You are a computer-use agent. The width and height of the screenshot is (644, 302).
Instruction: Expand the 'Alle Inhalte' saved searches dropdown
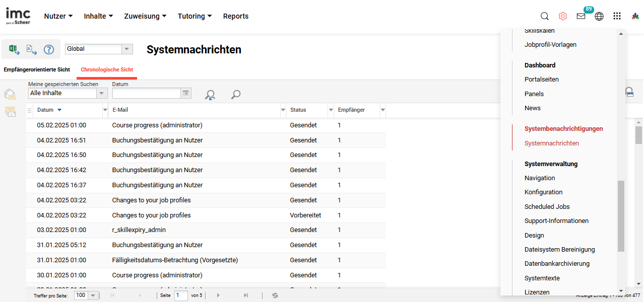pos(101,93)
